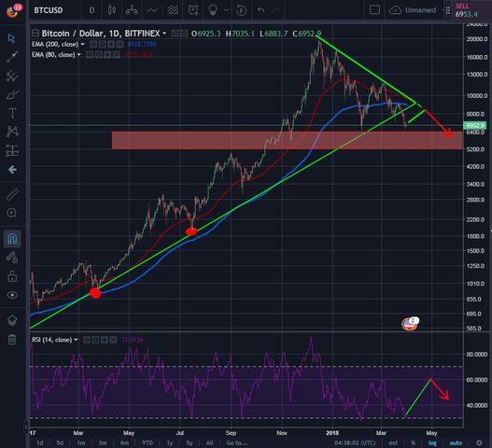Open the indicator templates icon

(x=173, y=10)
